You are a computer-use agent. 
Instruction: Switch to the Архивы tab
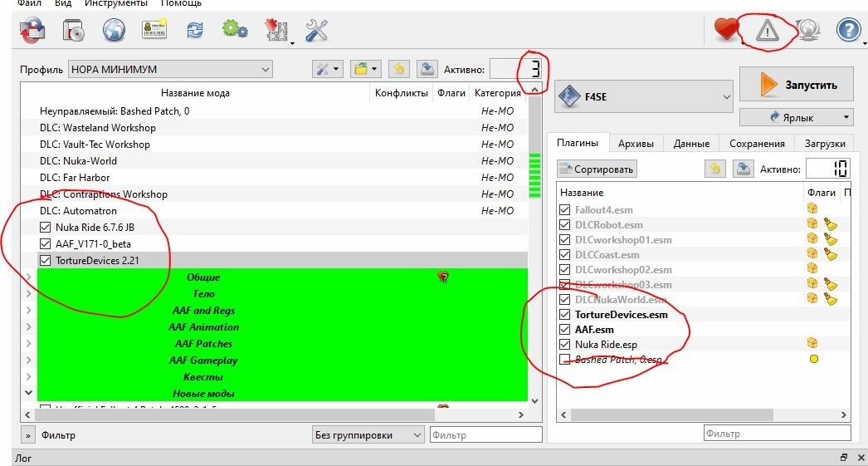(636, 144)
